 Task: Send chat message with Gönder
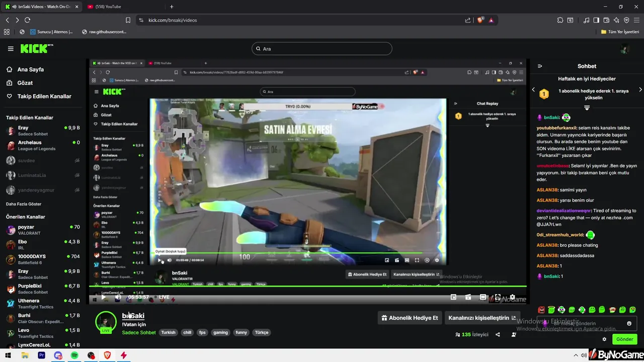coord(624,339)
